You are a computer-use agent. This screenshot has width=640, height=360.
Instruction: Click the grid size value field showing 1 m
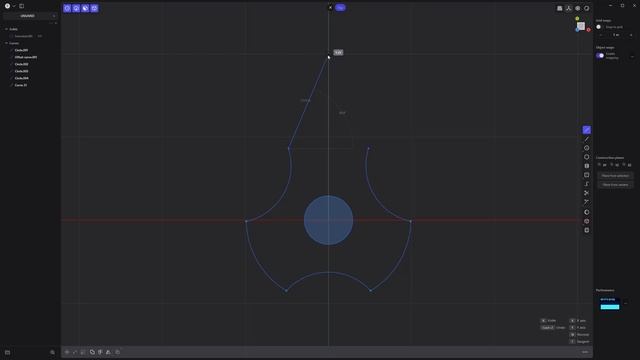(x=616, y=35)
